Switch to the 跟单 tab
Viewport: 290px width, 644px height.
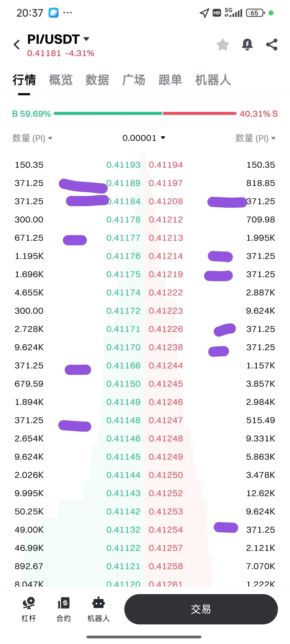tap(170, 80)
